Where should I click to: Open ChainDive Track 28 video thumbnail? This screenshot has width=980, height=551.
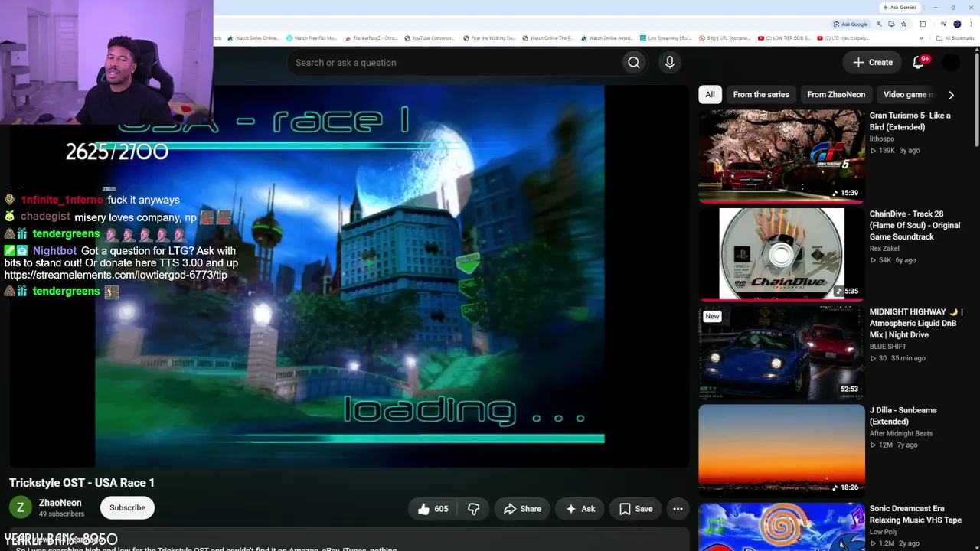[781, 253]
